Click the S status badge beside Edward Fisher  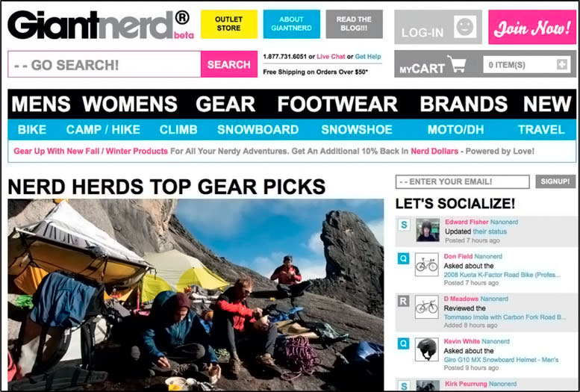click(x=404, y=225)
